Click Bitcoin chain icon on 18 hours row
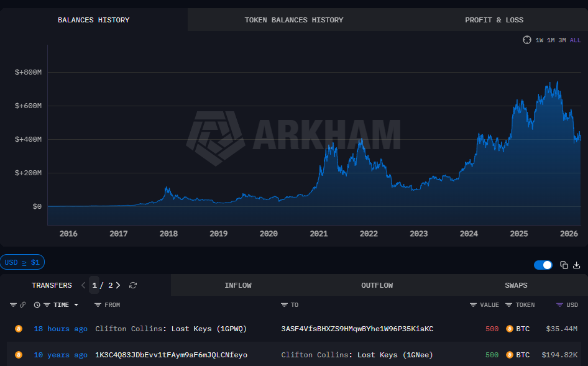Screen dimensions: 588x366 [19, 329]
